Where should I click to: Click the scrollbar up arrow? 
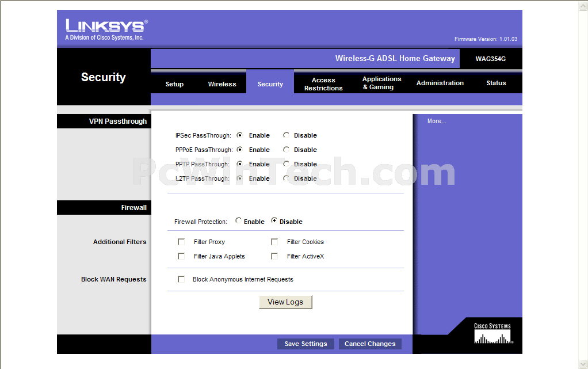coord(583,5)
